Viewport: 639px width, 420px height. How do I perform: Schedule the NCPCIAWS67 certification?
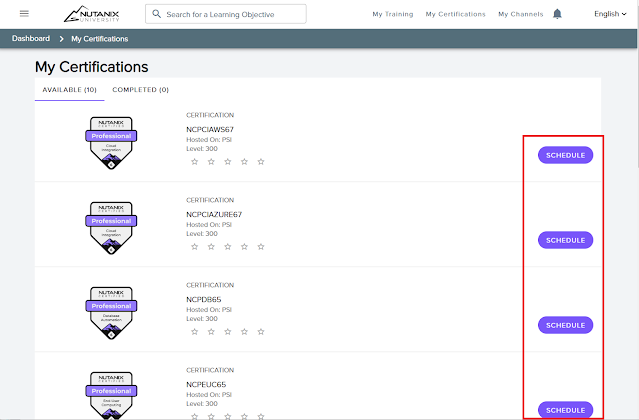point(565,155)
